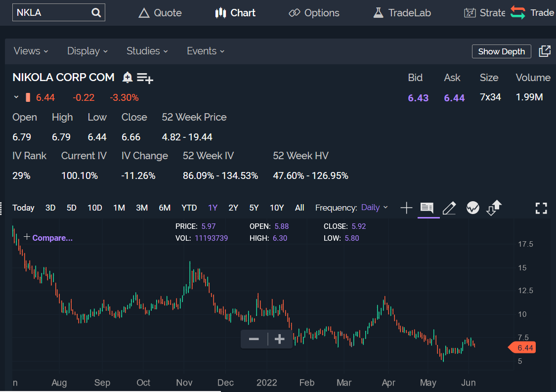Open the Display dropdown
Image resolution: width=556 pixels, height=392 pixels.
[87, 51]
